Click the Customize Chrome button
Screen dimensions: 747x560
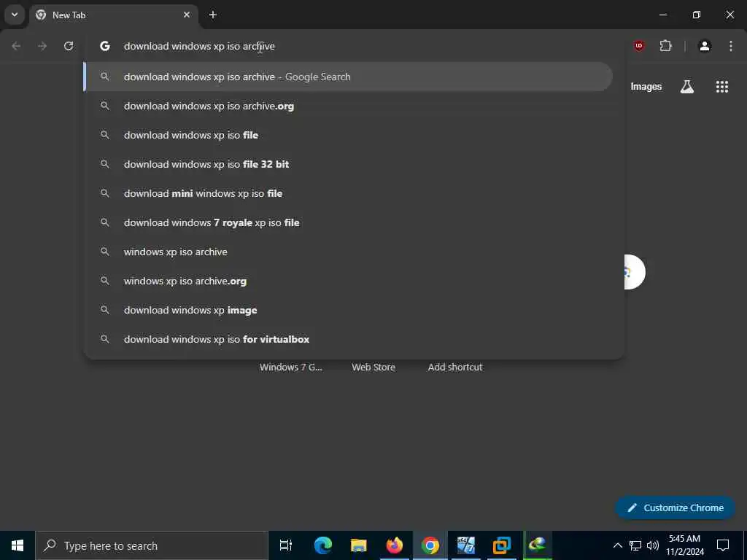pos(675,507)
